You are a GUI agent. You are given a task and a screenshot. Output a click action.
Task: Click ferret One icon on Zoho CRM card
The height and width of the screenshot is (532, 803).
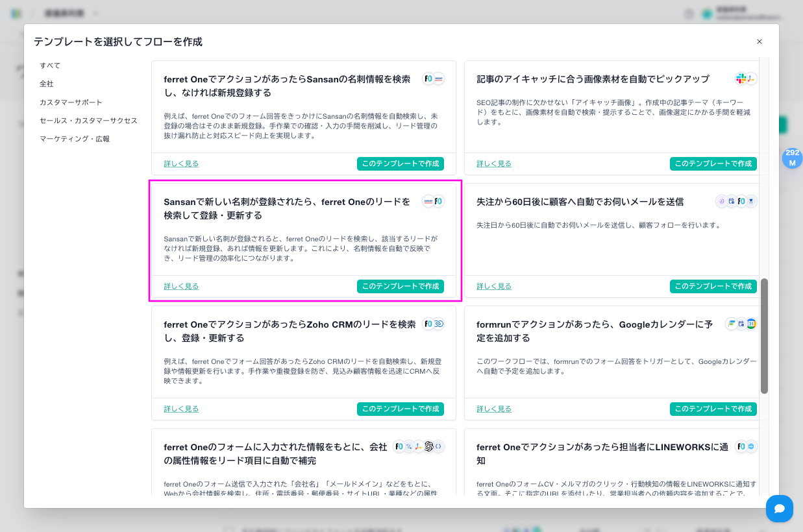pyautogui.click(x=428, y=324)
